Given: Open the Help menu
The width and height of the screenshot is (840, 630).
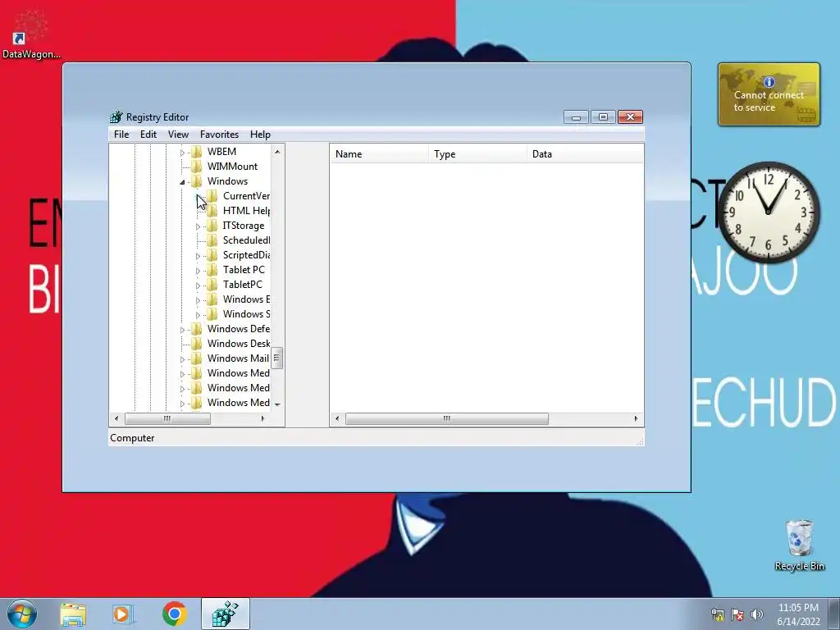Looking at the screenshot, I should coord(260,135).
